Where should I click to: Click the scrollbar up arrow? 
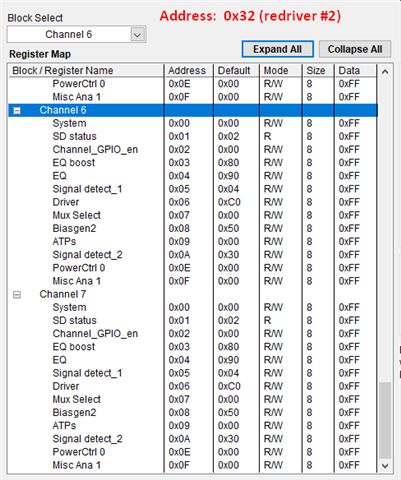[x=385, y=71]
